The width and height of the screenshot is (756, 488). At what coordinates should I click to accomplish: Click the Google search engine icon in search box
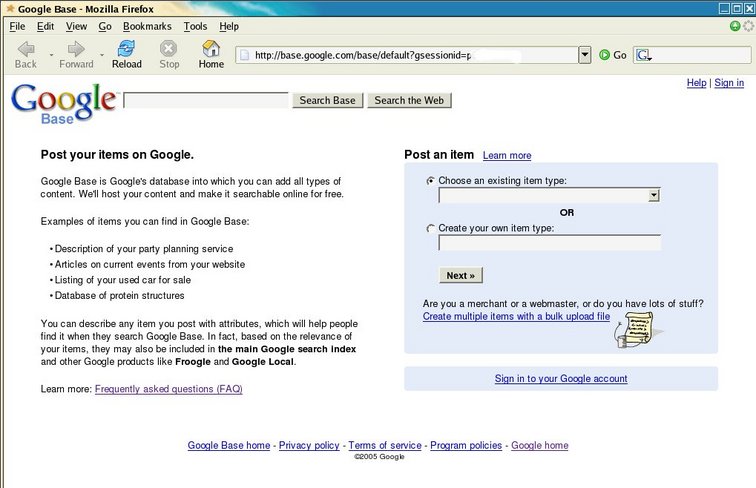pos(642,55)
